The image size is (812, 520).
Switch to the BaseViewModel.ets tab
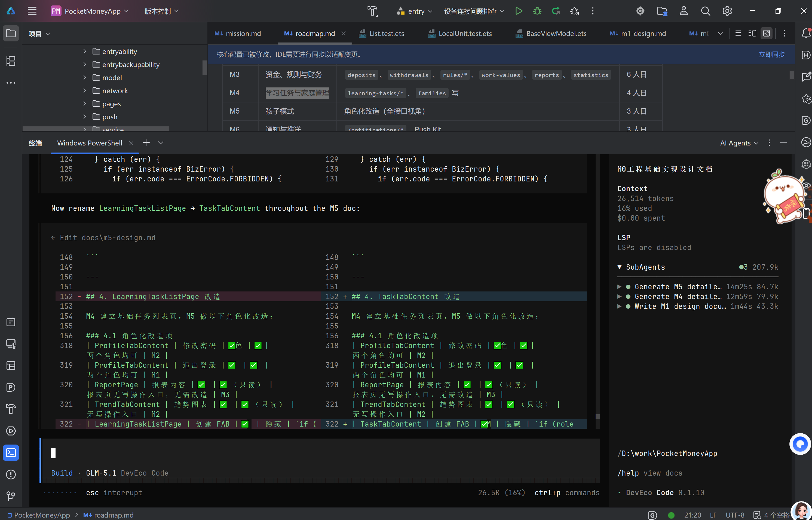[551, 34]
